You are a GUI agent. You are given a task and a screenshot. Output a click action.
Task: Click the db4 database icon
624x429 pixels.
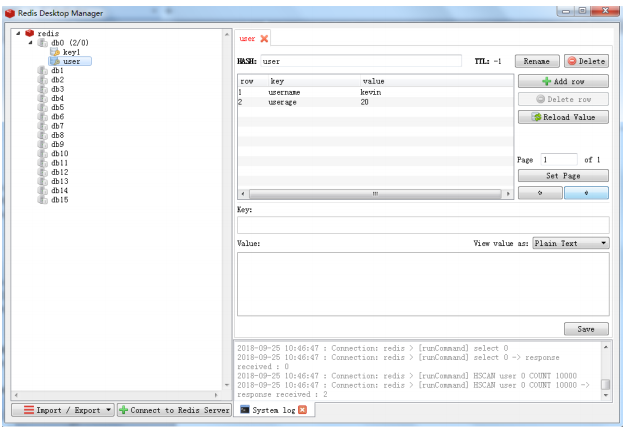43,98
